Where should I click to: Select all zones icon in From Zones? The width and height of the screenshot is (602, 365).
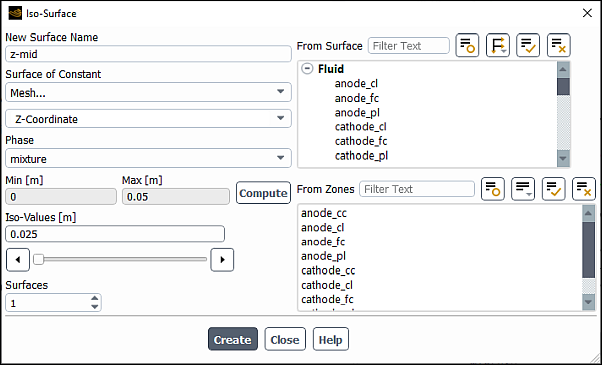click(553, 189)
